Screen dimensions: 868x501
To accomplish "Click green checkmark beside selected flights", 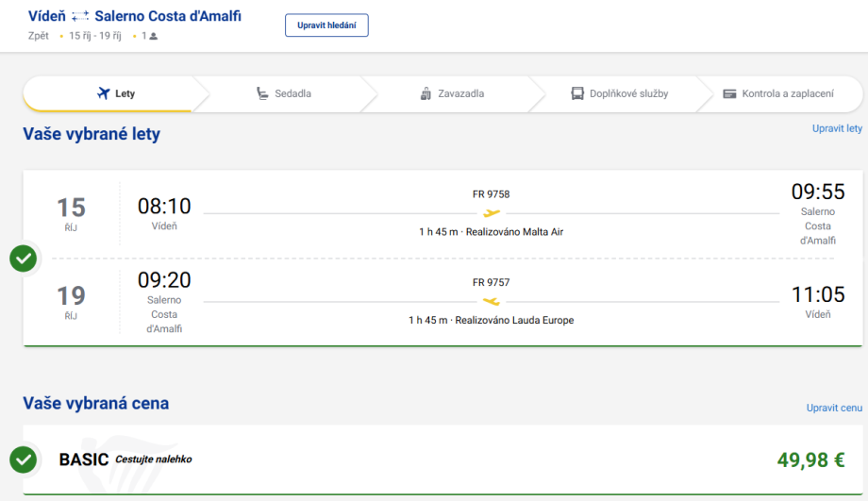I will (x=24, y=258).
